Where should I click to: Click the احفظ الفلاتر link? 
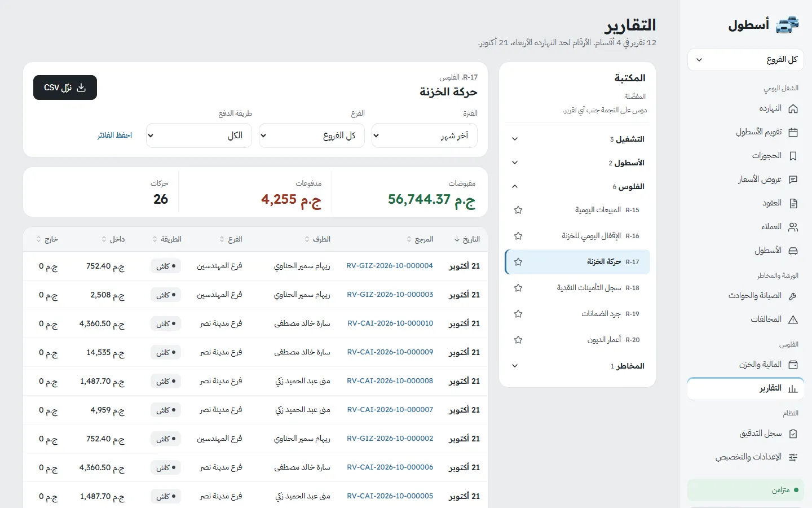click(x=114, y=135)
